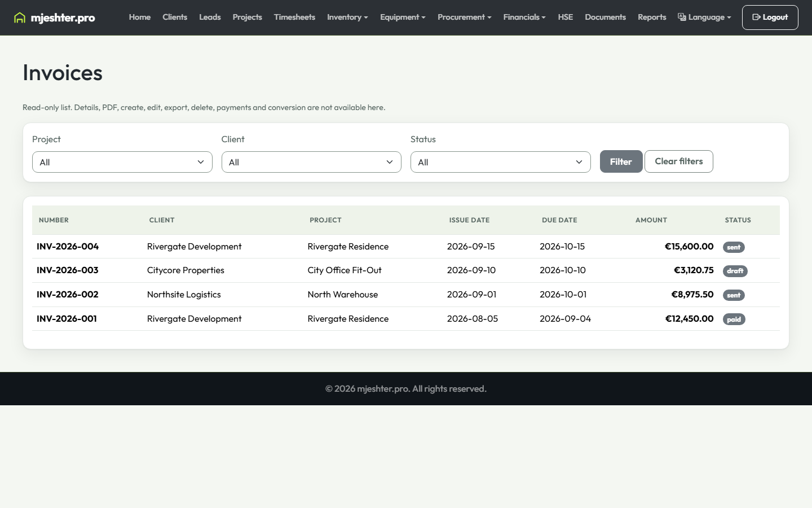Click the NUMBER column header

point(54,220)
